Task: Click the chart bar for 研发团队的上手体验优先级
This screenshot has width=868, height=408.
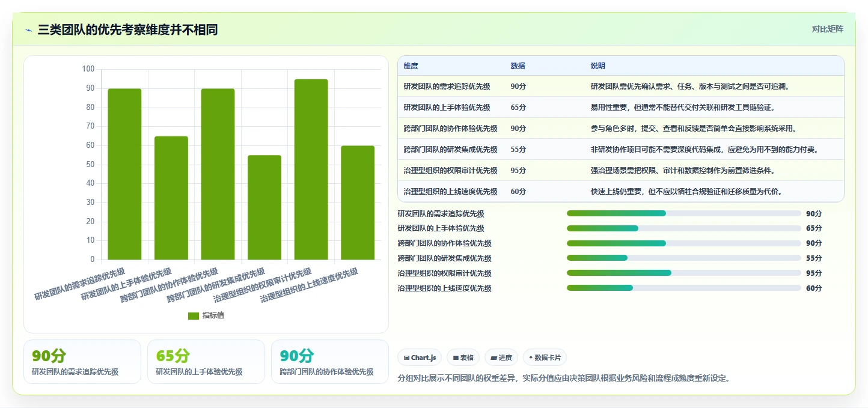Action: 171,198
